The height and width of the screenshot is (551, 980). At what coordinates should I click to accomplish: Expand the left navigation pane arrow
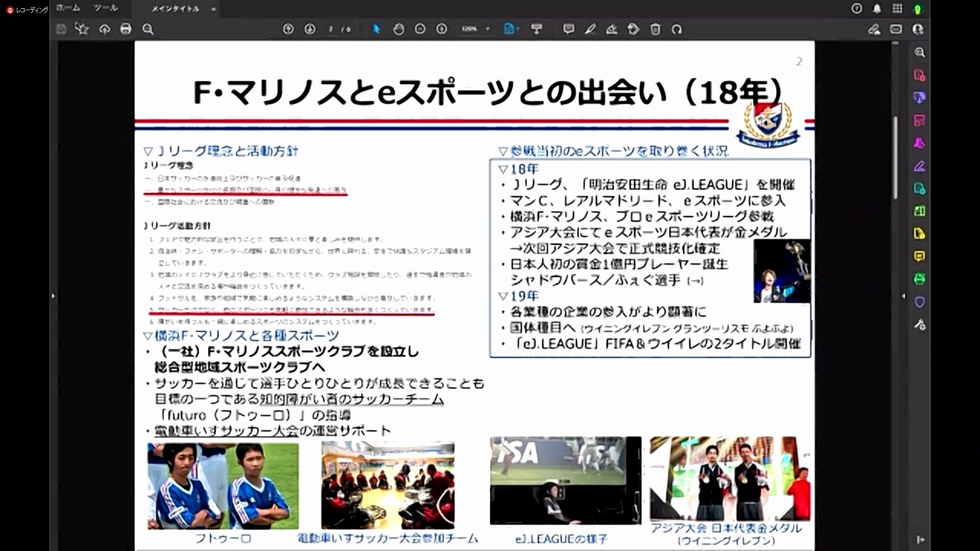coord(53,296)
